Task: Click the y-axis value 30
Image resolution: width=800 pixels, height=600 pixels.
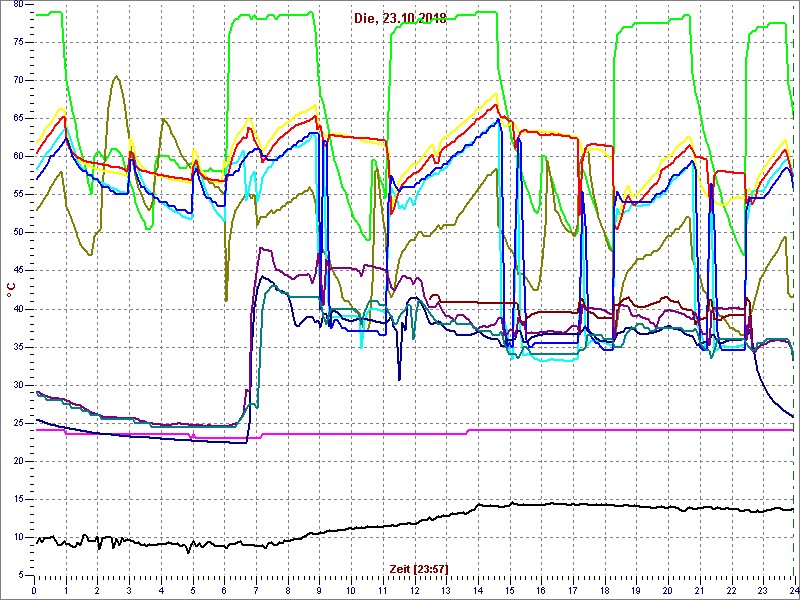Action: point(18,385)
